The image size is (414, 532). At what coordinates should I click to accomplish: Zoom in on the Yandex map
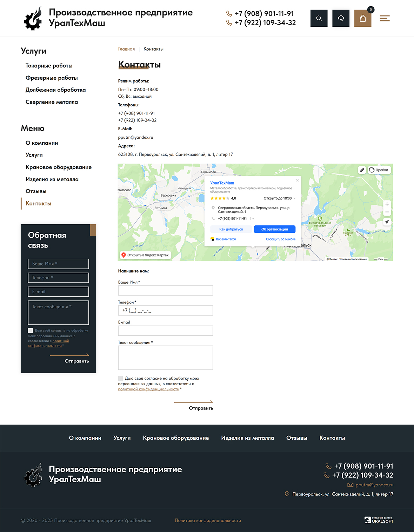pyautogui.click(x=387, y=204)
